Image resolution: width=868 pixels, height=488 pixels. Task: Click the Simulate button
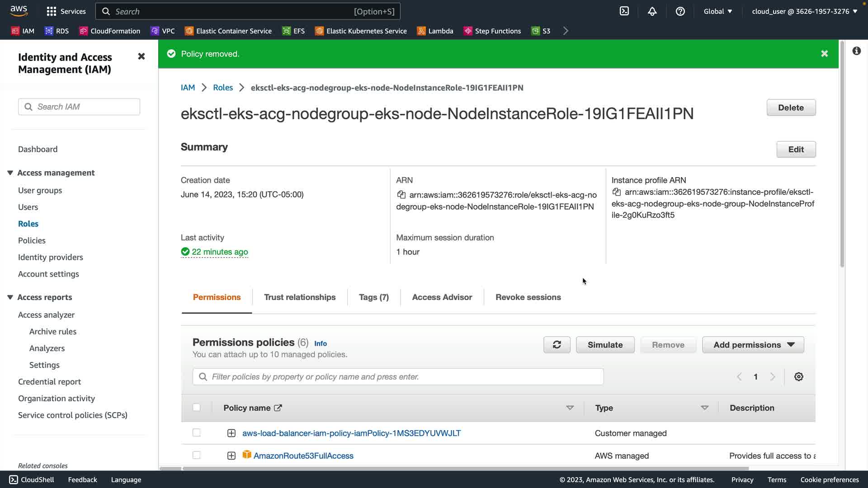[605, 345]
